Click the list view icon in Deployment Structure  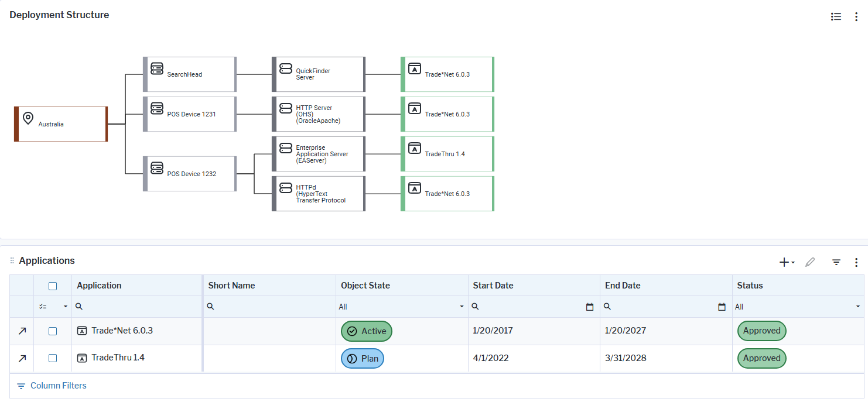(x=836, y=17)
